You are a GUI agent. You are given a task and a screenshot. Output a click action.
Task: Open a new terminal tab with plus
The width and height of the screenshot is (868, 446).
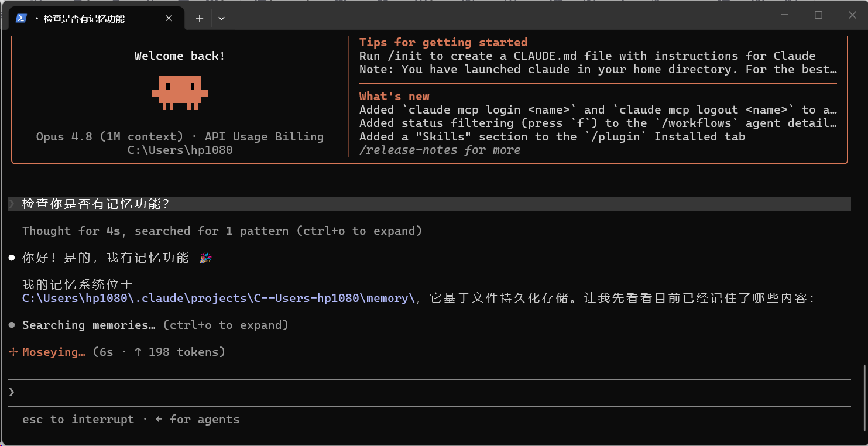click(x=199, y=18)
